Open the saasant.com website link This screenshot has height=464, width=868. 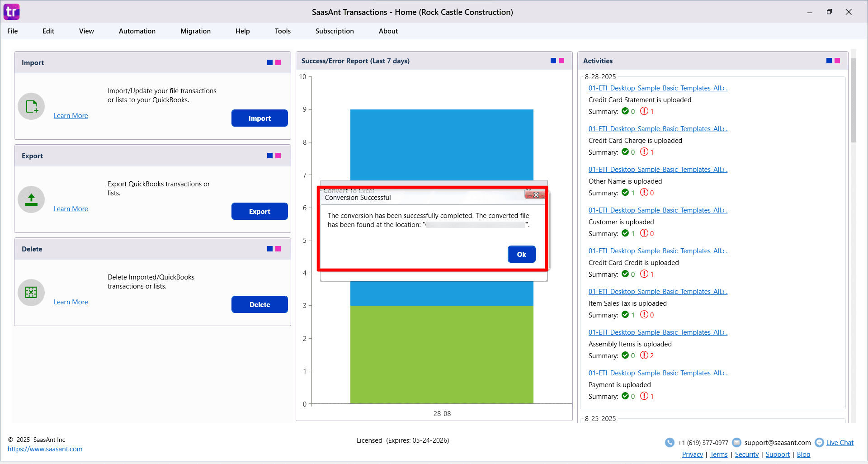coord(45,449)
